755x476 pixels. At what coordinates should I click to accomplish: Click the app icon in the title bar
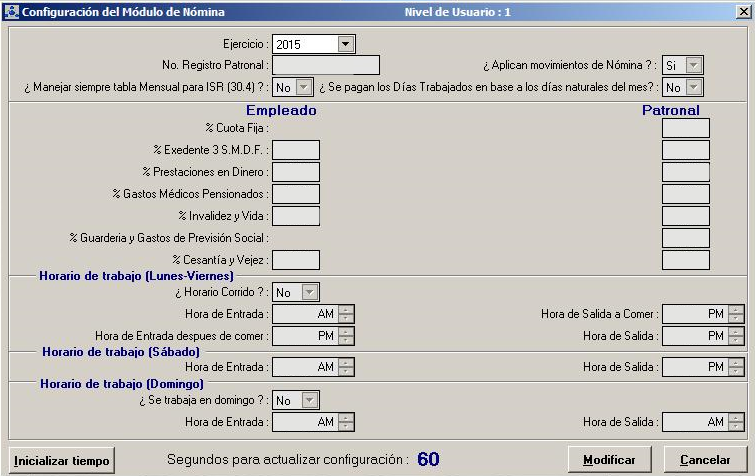click(10, 12)
